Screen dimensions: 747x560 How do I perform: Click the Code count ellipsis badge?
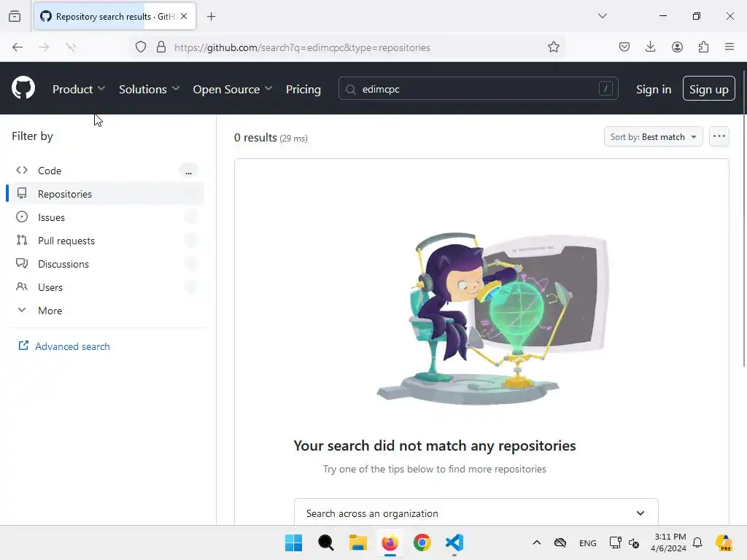[189, 171]
